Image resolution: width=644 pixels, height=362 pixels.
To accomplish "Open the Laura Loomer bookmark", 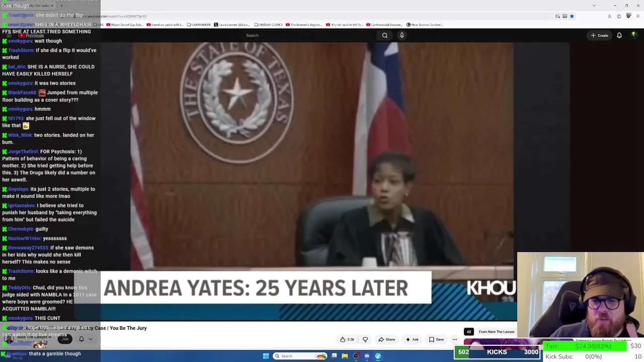I will point(232,25).
